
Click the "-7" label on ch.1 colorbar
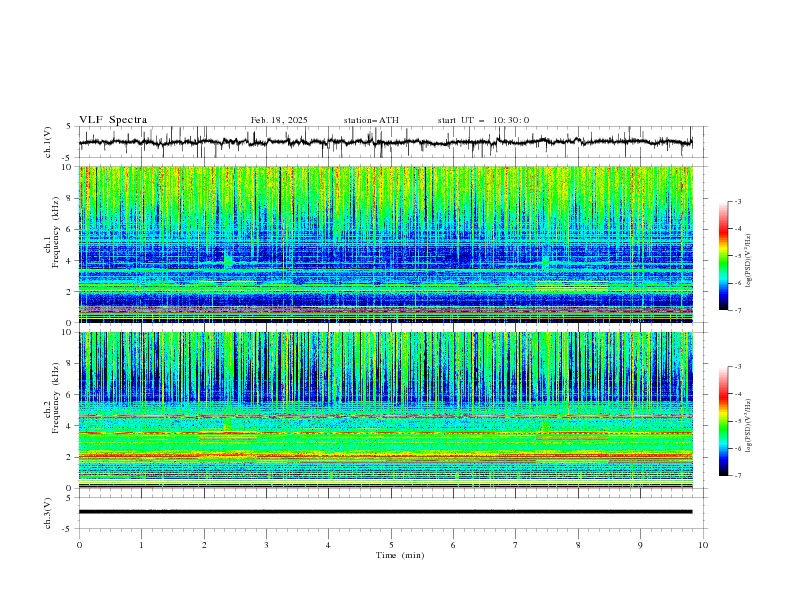point(738,310)
